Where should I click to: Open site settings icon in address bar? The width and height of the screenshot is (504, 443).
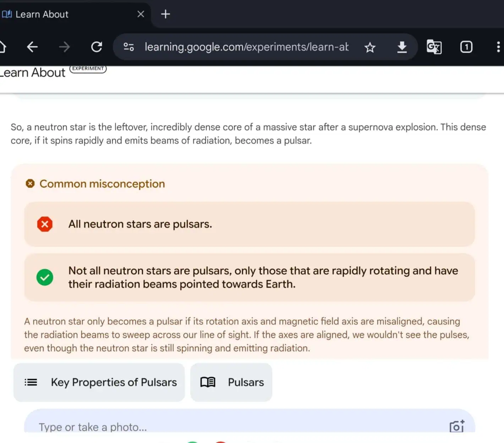click(128, 47)
